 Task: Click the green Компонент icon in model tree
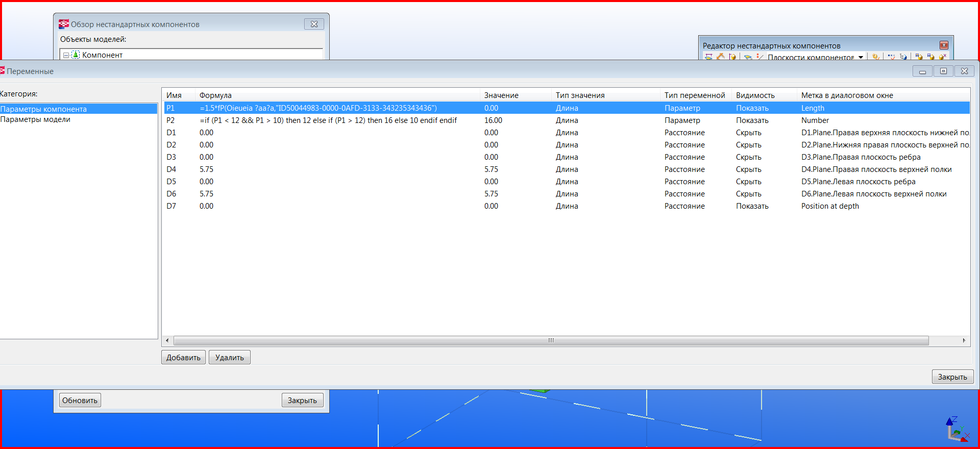(x=76, y=55)
